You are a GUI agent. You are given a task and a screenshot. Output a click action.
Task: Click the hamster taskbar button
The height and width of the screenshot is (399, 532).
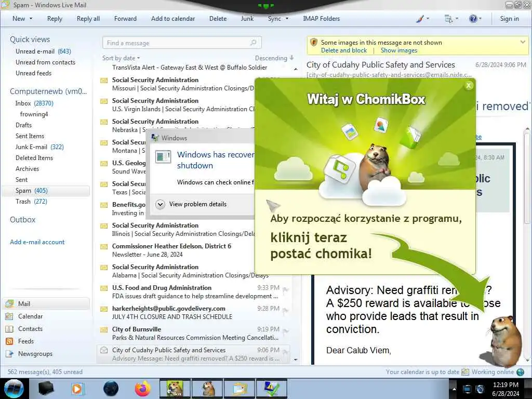(x=208, y=389)
